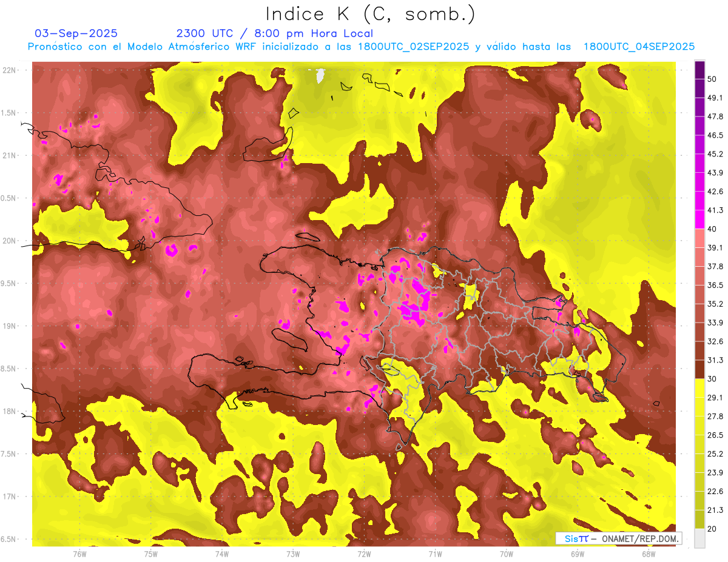Click the colorbar label "20"
This screenshot has height=562, width=728.
pyautogui.click(x=713, y=529)
